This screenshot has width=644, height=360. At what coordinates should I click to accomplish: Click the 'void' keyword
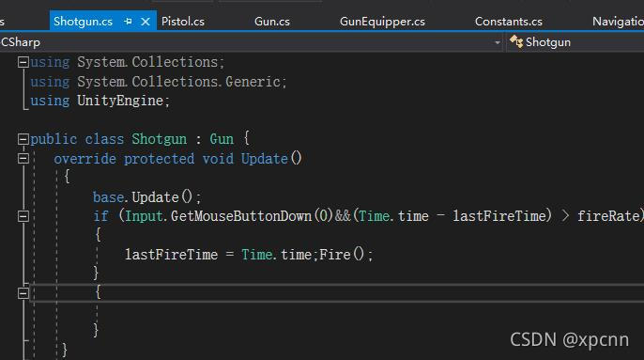pos(218,159)
